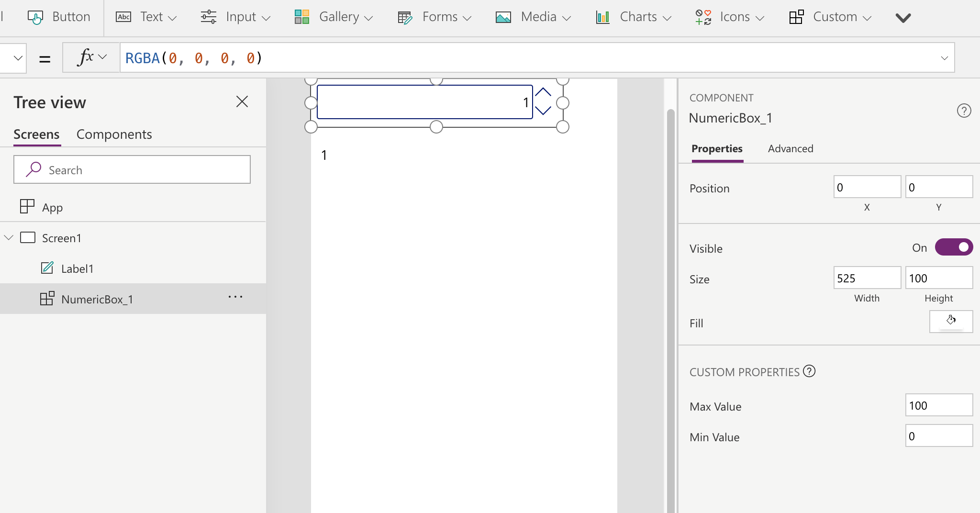Viewport: 980px width, 513px height.
Task: Click the Input sliders icon
Action: click(209, 17)
